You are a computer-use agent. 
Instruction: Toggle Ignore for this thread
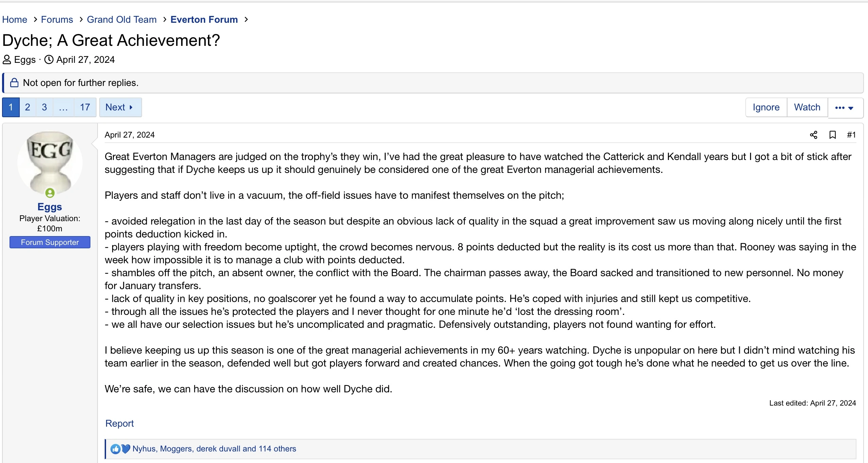click(766, 107)
